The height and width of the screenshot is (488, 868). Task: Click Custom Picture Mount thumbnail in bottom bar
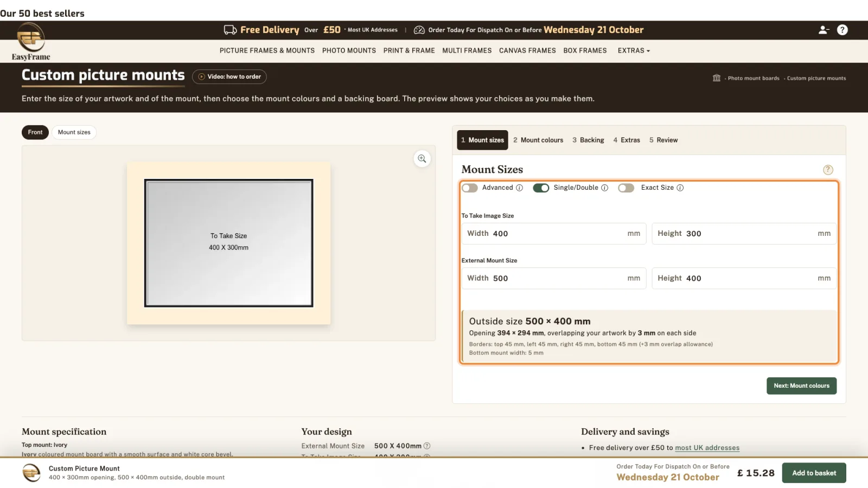[31, 473]
